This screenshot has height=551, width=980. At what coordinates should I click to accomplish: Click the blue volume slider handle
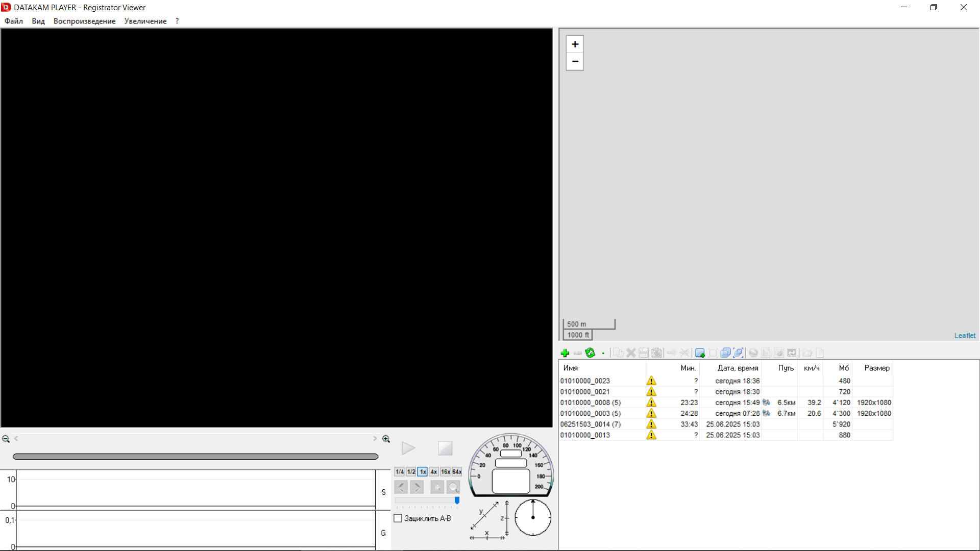click(x=457, y=500)
